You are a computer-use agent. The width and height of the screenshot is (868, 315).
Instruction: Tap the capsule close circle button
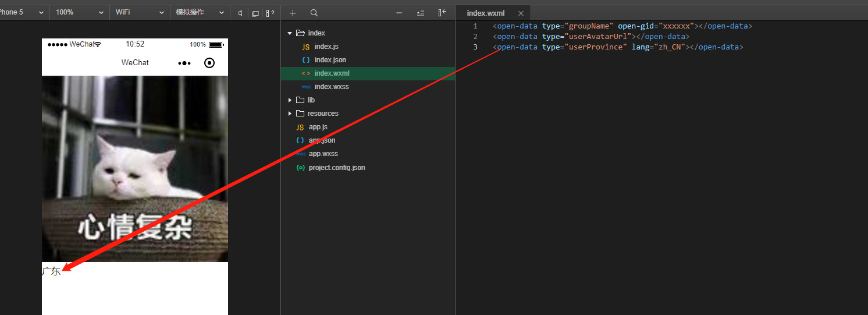pos(209,63)
